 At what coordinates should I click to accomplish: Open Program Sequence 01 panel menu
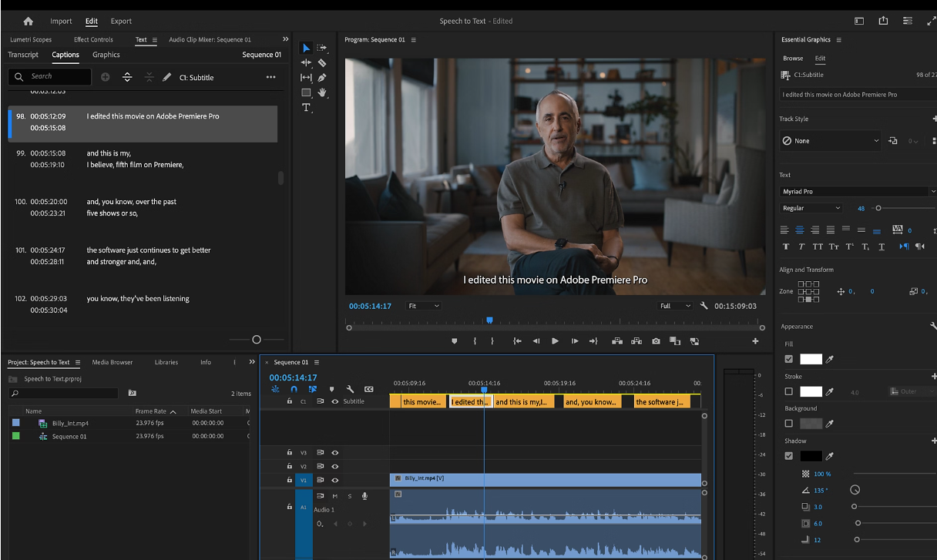(x=414, y=39)
